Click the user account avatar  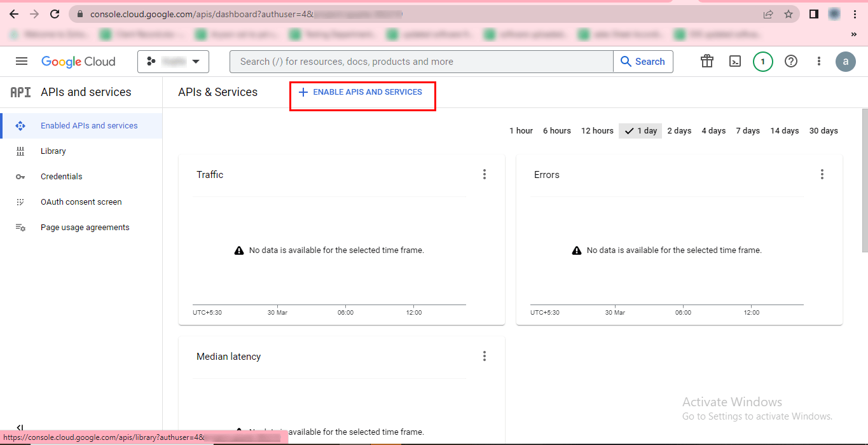click(x=845, y=62)
